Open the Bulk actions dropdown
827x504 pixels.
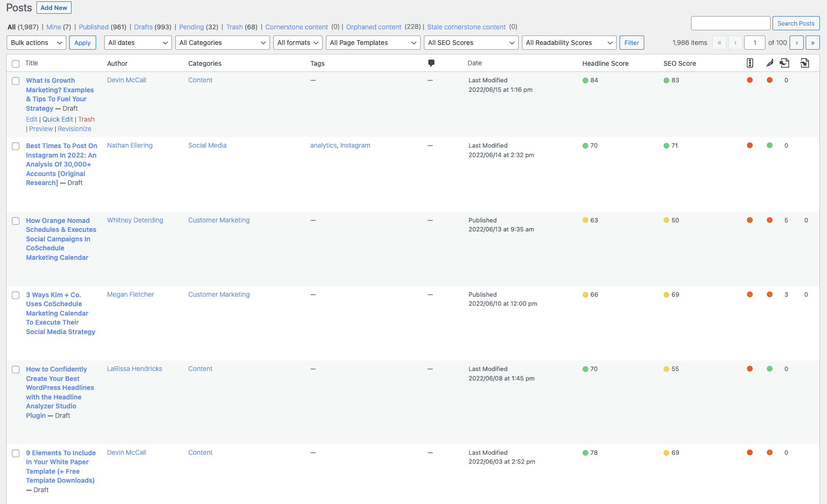pyautogui.click(x=36, y=42)
